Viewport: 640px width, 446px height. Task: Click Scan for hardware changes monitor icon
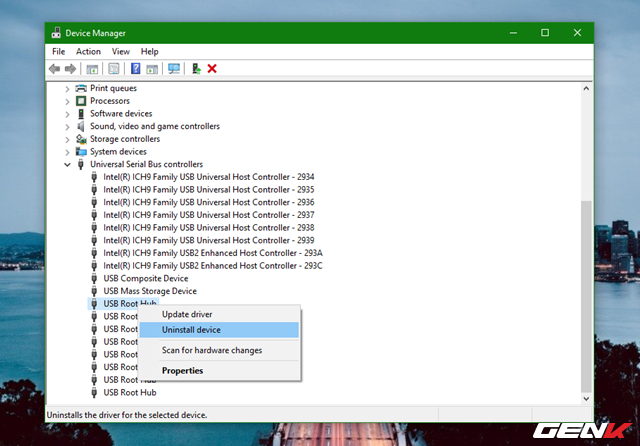(x=174, y=69)
